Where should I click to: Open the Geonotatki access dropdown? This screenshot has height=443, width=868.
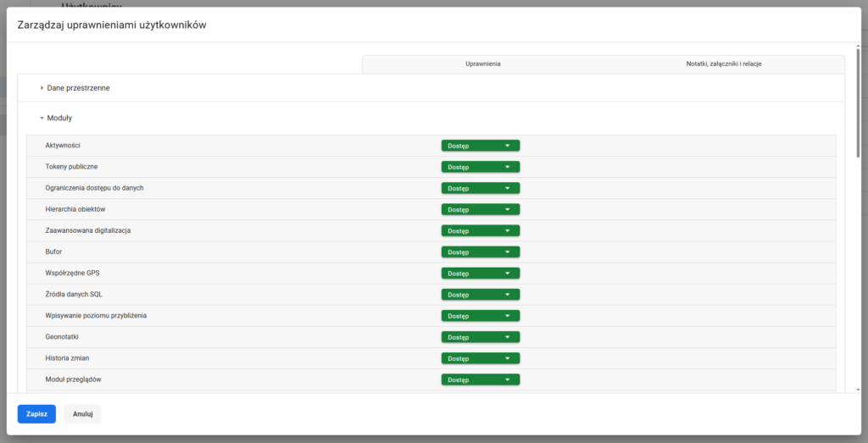(x=480, y=337)
